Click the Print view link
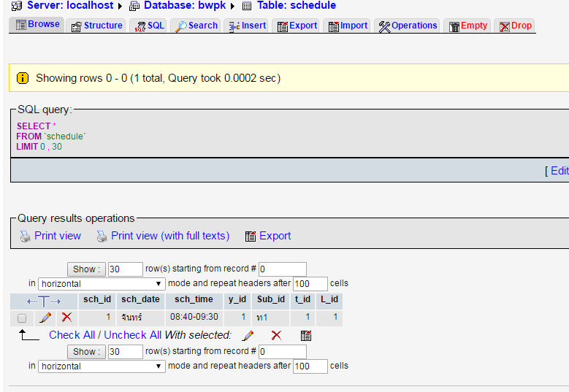The image size is (569, 392). point(58,236)
